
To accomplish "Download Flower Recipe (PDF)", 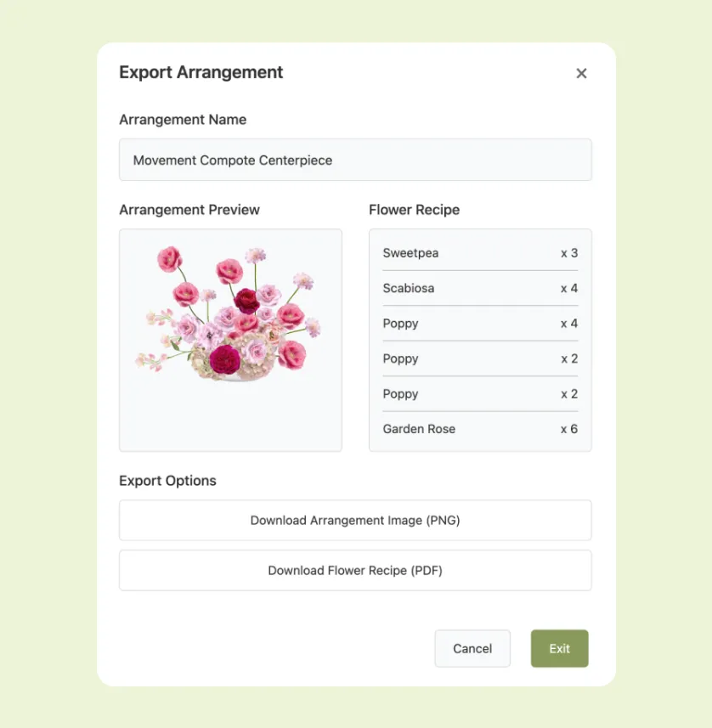I will coord(355,570).
